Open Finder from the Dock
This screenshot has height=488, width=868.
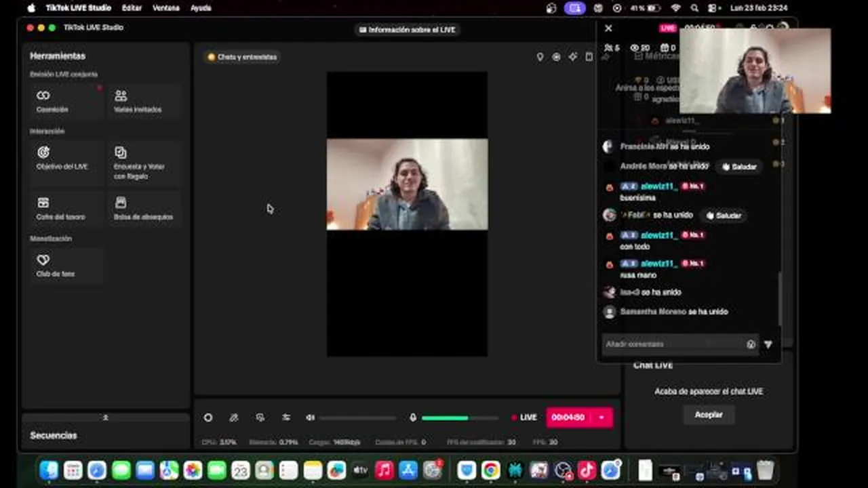[49, 470]
